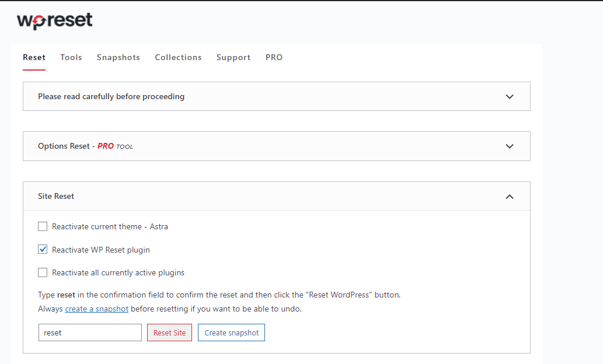Uncheck 'Reactivate WP Reset plugin' checkbox
The width and height of the screenshot is (603, 364).
coord(43,250)
